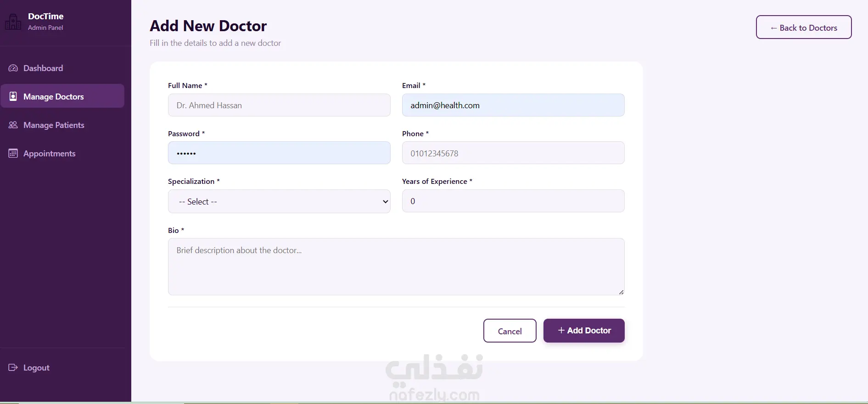
Task: Focus the Full Name input field
Action: pyautogui.click(x=279, y=105)
